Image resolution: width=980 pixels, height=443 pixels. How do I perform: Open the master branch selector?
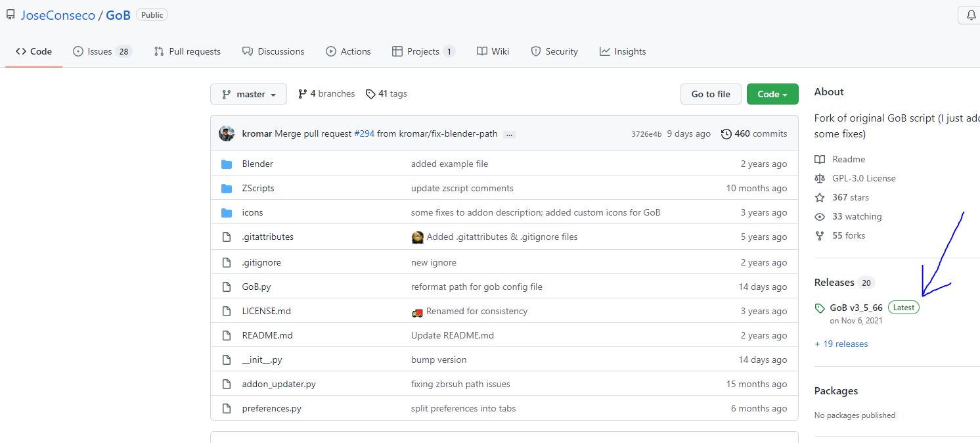point(248,93)
